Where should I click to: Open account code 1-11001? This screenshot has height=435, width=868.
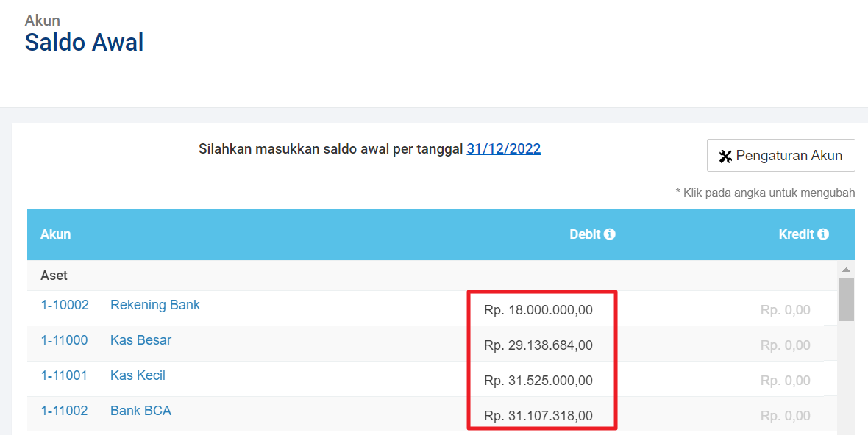point(64,375)
